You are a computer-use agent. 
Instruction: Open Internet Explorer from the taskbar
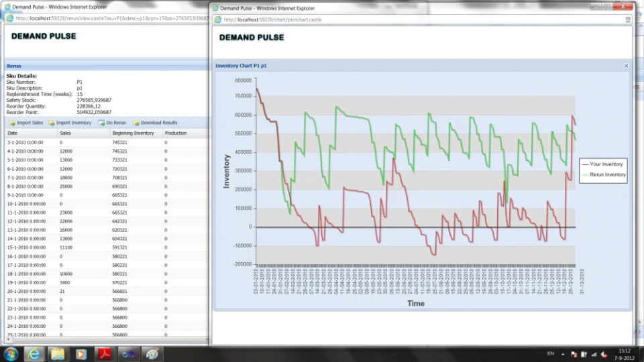click(34, 354)
